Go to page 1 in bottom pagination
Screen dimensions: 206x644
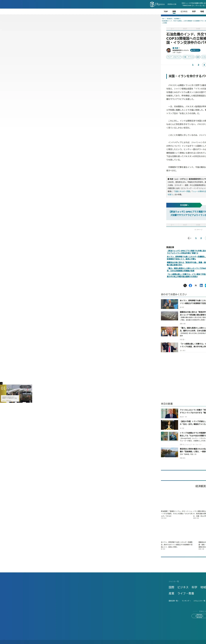tap(196, 238)
